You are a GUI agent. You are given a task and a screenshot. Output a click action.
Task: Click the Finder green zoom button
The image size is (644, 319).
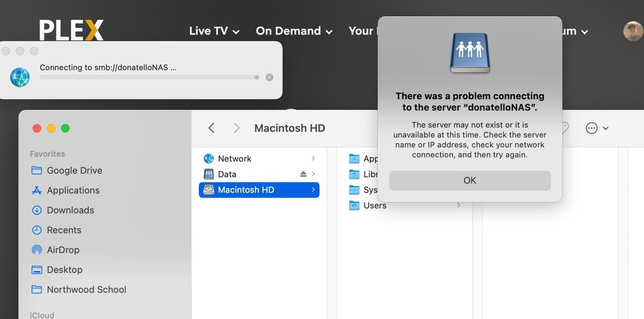tap(65, 128)
